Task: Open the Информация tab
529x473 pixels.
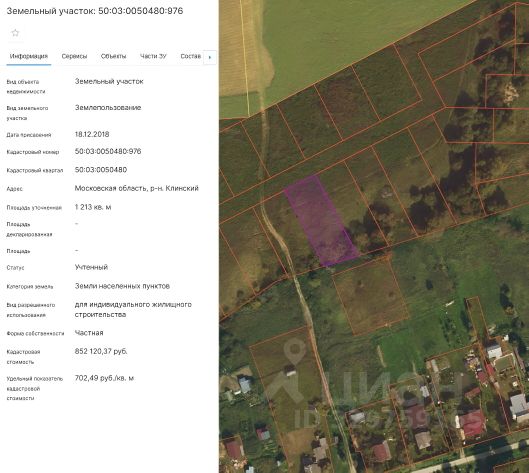Action: coord(29,56)
